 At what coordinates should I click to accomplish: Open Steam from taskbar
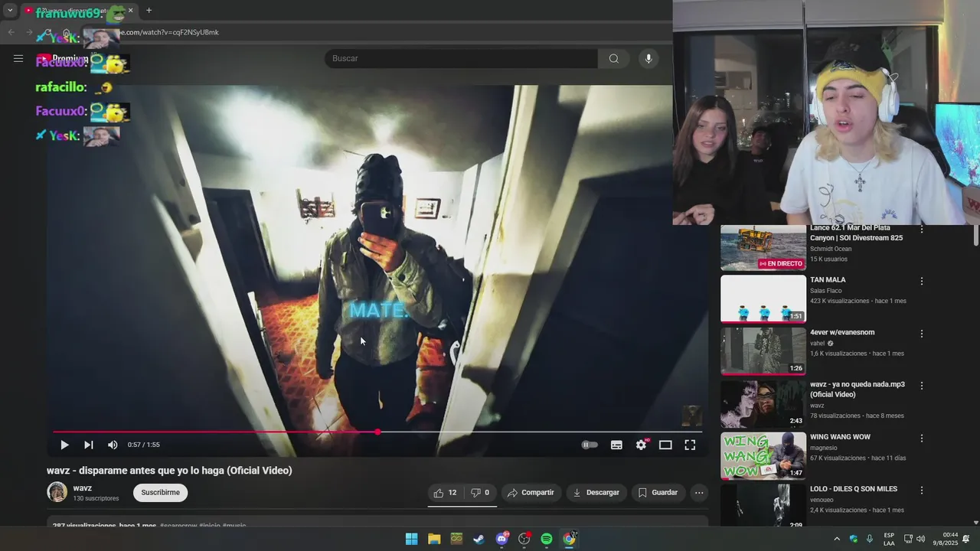coord(479,539)
